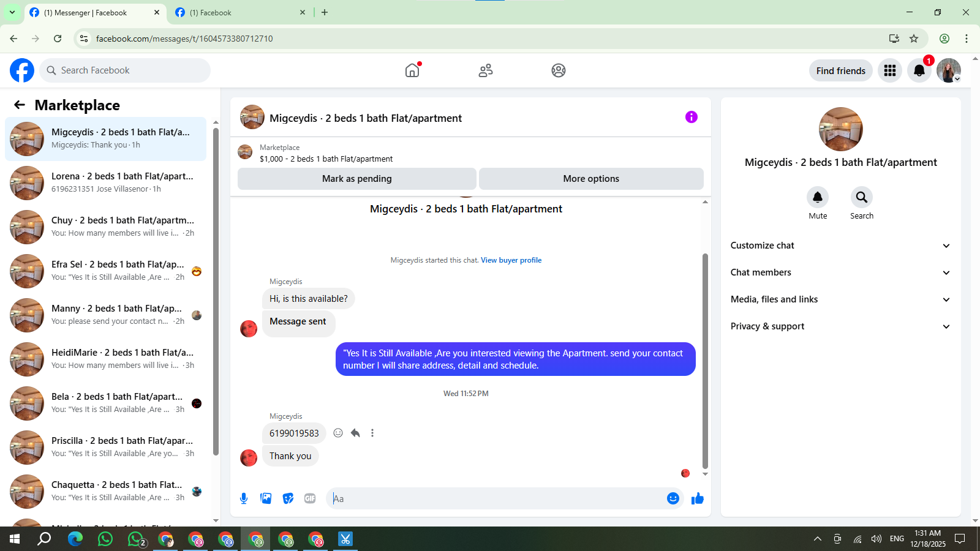
Task: Open Efra Sel conversation in list
Action: click(x=105, y=271)
